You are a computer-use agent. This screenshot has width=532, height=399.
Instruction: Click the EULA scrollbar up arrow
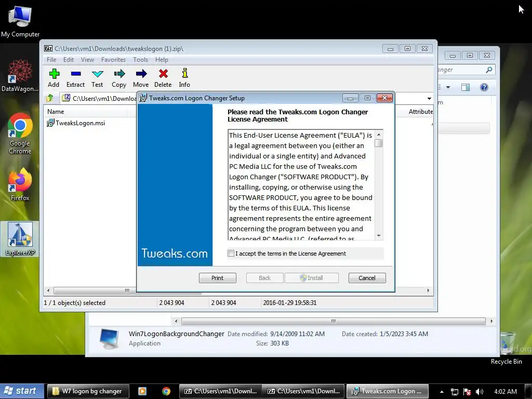[x=379, y=135]
